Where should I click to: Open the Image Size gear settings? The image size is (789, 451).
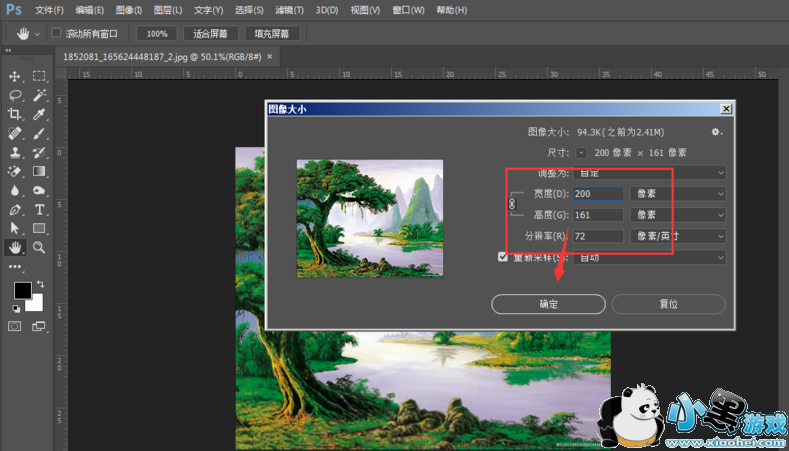click(717, 132)
